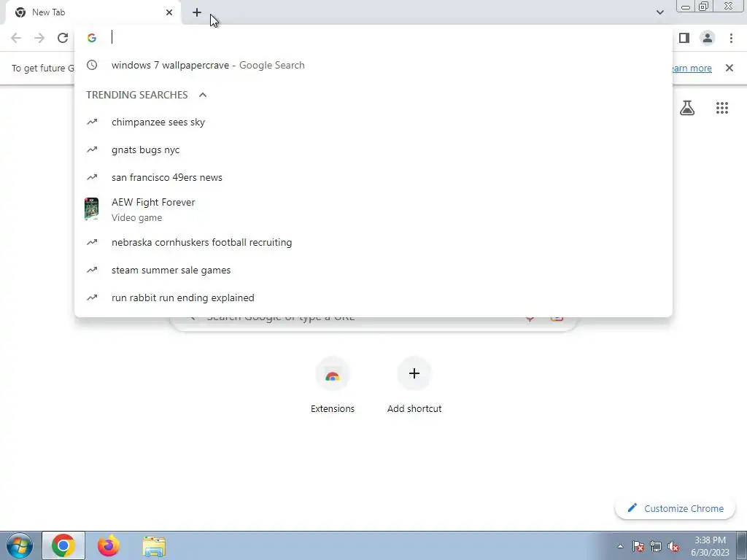Image resolution: width=747 pixels, height=560 pixels.
Task: Go back with the back arrow
Action: pos(16,38)
